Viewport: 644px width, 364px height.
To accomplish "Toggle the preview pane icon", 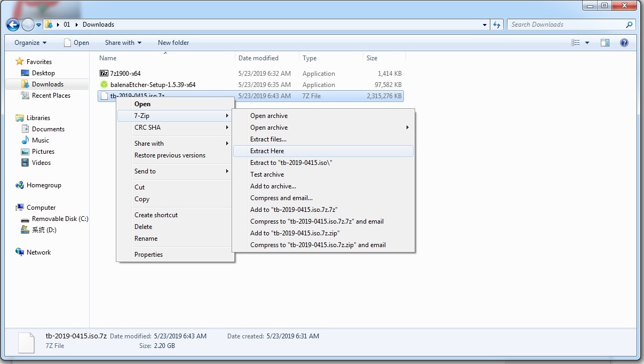I will pyautogui.click(x=605, y=43).
